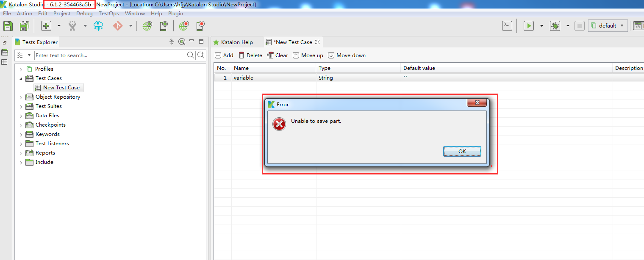
Task: Open the dropdown arrow beside Jira icon
Action: (x=85, y=26)
